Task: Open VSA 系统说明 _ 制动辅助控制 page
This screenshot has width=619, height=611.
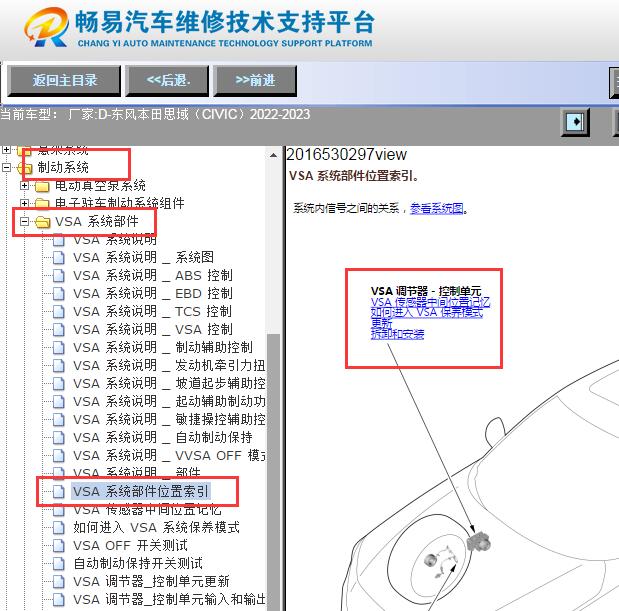Action: pos(163,347)
